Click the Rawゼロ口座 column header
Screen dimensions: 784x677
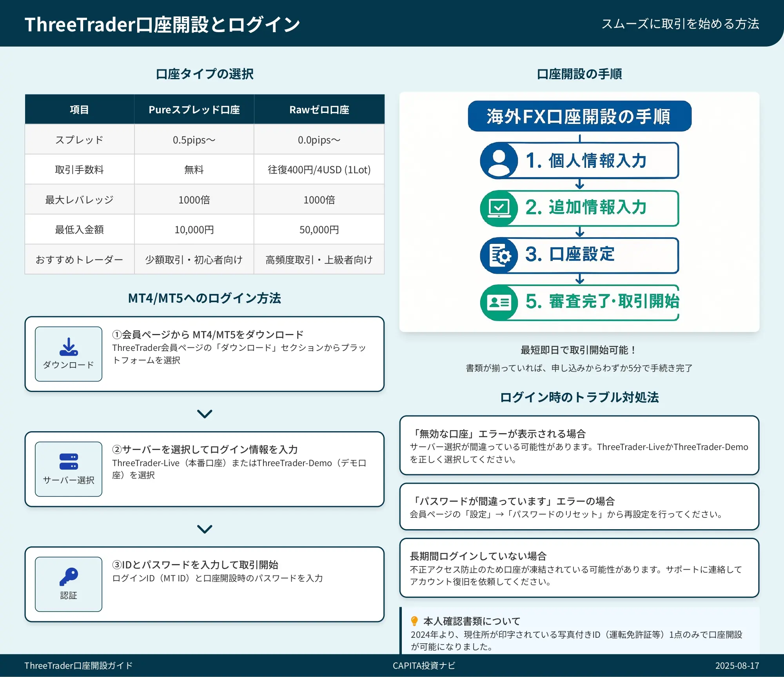point(319,109)
